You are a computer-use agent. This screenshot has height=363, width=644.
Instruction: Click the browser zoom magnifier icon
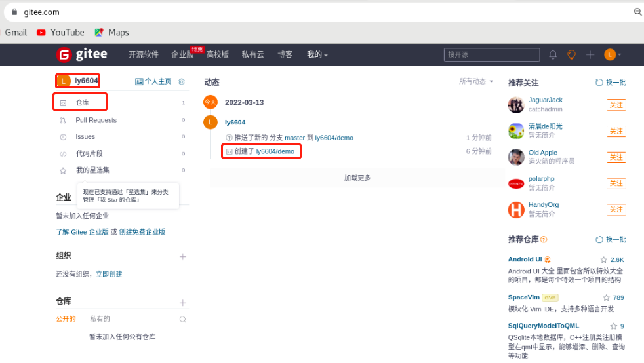[x=638, y=12]
